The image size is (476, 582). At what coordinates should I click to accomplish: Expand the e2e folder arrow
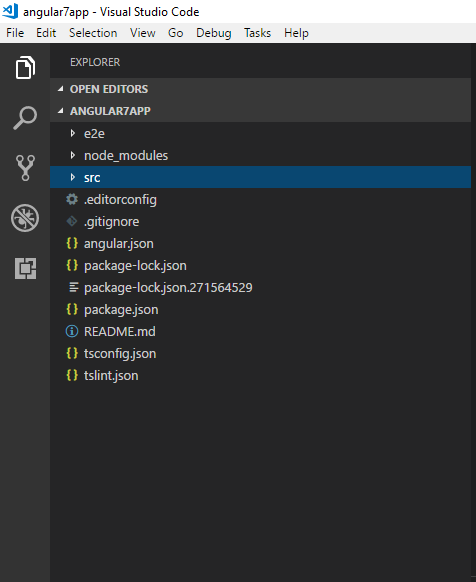[73, 133]
